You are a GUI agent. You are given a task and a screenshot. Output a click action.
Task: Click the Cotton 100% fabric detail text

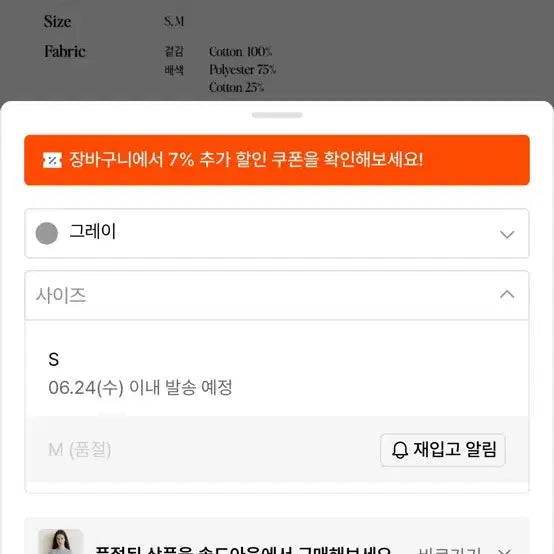click(240, 52)
